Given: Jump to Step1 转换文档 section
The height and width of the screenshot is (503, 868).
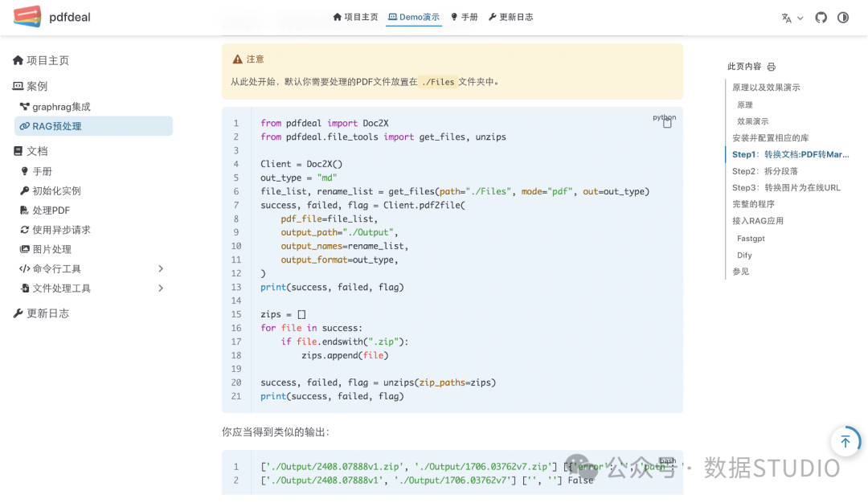Looking at the screenshot, I should (791, 154).
